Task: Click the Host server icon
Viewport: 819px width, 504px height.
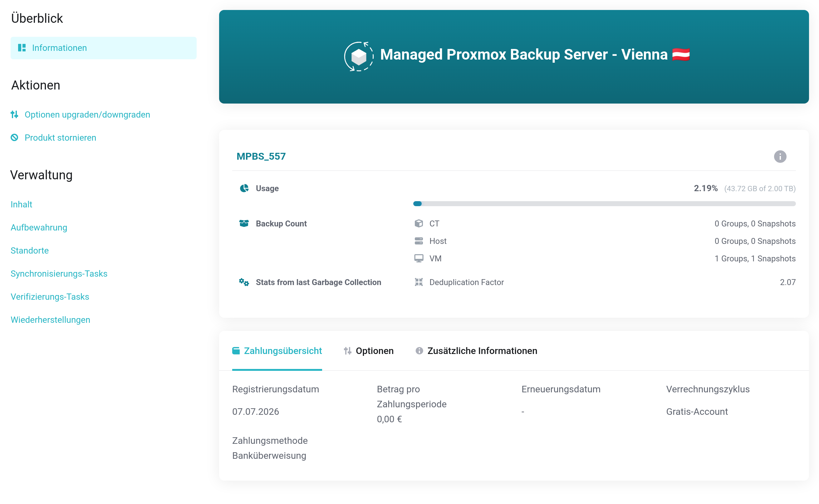Action: [x=419, y=241]
